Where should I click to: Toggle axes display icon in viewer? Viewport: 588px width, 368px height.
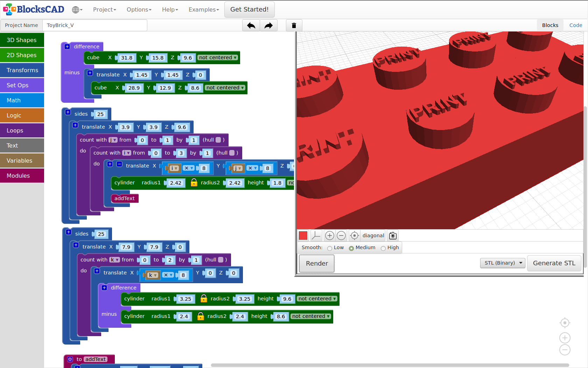pos(316,236)
